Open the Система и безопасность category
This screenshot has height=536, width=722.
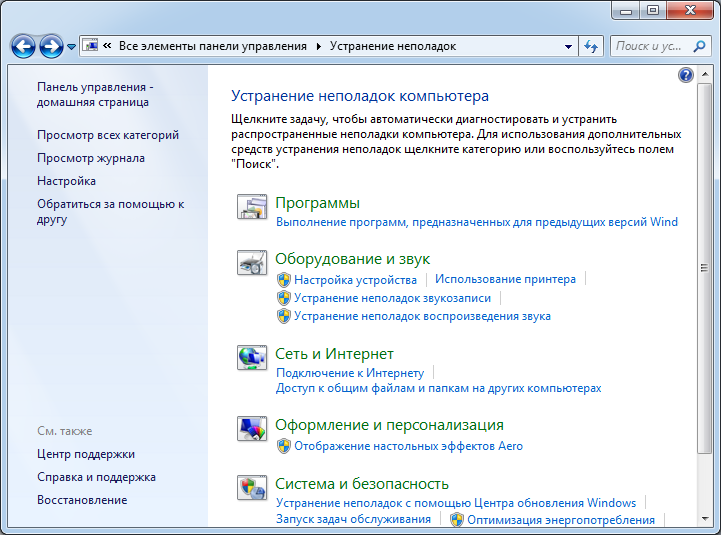[361, 484]
